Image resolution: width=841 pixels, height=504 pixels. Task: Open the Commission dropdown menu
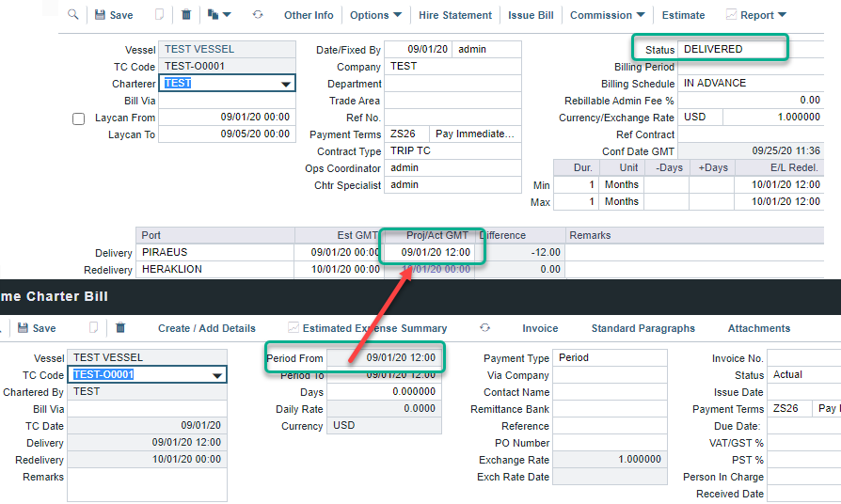tap(608, 15)
